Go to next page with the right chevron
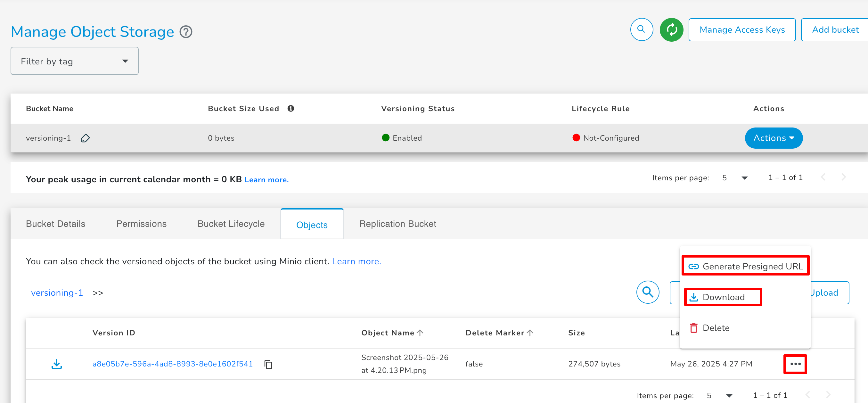 tap(844, 177)
